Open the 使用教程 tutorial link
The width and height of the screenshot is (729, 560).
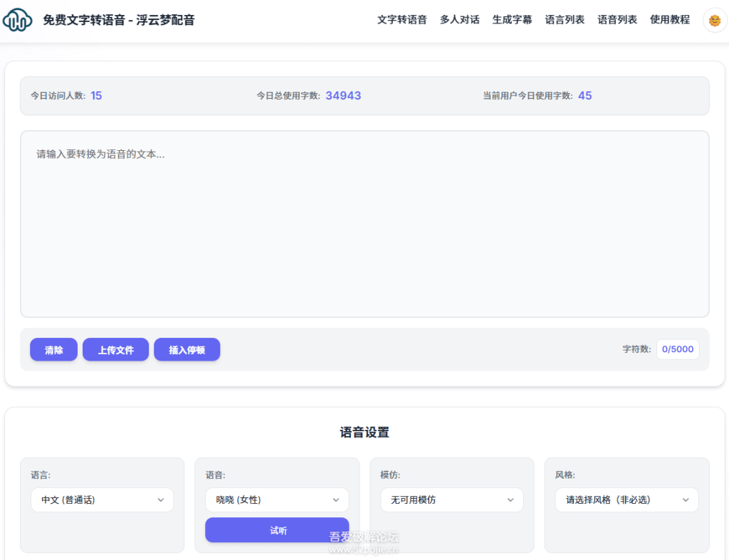coord(669,20)
